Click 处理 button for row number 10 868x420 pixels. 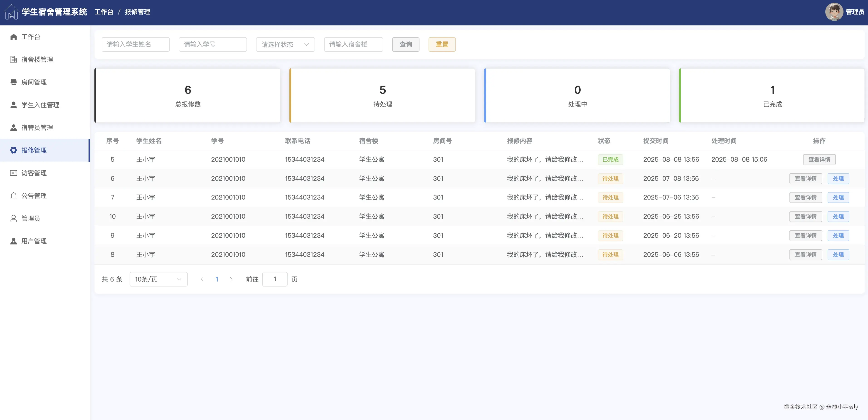click(838, 216)
